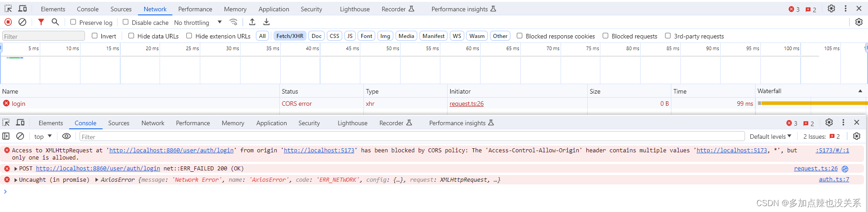Sort by the Status column header
Image resolution: width=868 pixels, height=212 pixels.
click(x=321, y=91)
